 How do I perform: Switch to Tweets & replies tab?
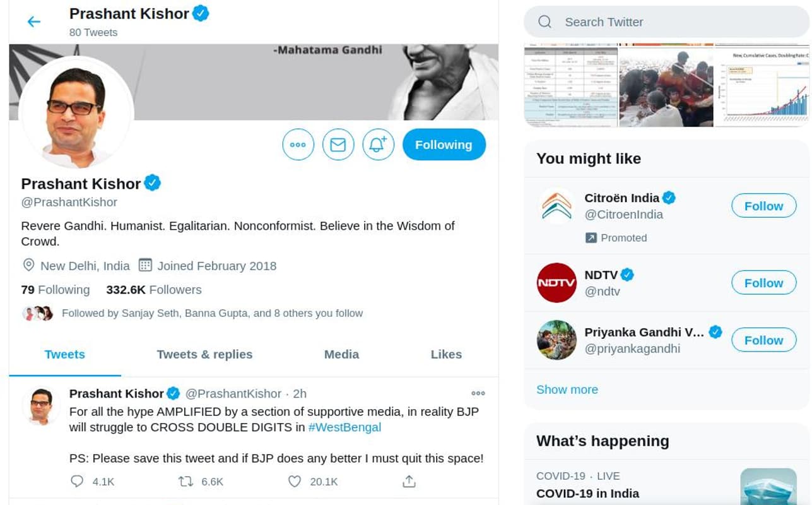[204, 354]
